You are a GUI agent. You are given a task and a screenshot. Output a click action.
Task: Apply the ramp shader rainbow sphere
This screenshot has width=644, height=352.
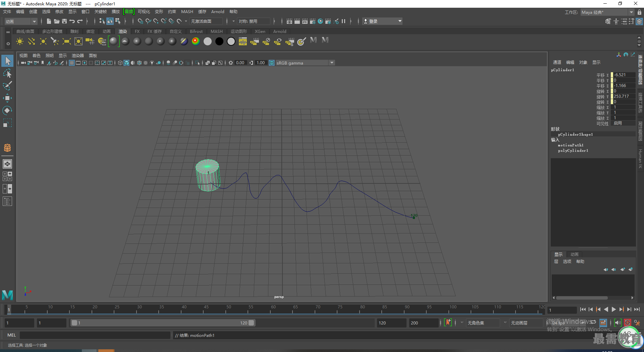click(196, 41)
